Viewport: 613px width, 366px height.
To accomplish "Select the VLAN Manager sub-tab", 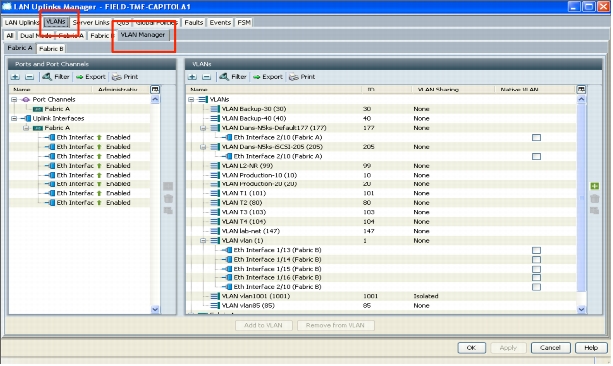I will [x=143, y=35].
